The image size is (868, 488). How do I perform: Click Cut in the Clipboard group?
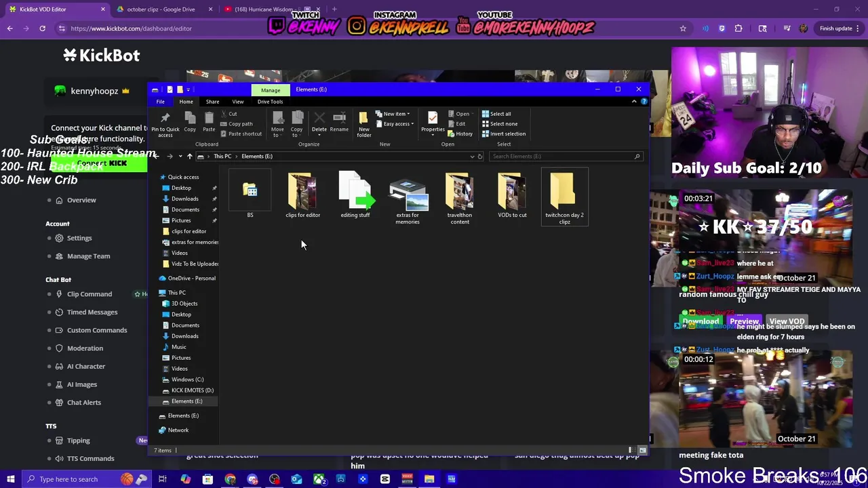[x=229, y=114]
